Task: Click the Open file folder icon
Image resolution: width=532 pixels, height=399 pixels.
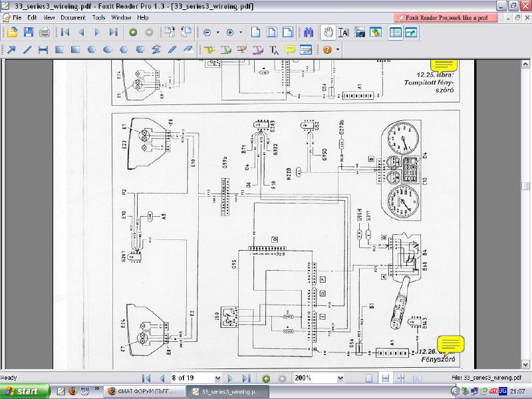Action: click(12, 32)
